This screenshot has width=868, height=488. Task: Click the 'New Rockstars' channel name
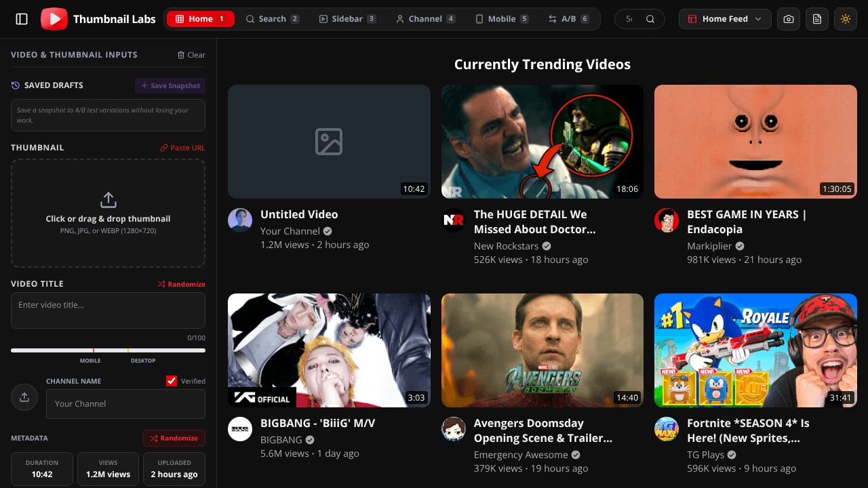[506, 246]
